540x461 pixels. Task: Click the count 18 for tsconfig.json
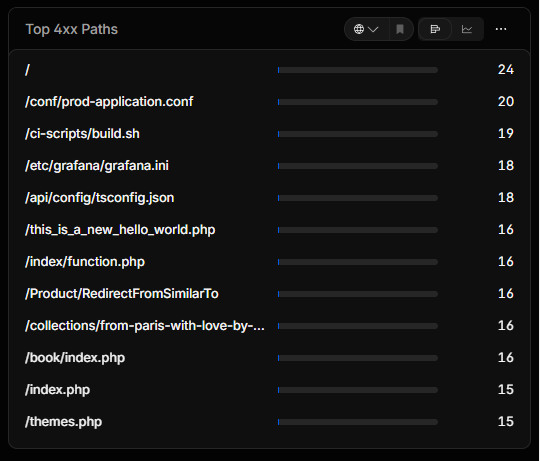[x=506, y=198]
